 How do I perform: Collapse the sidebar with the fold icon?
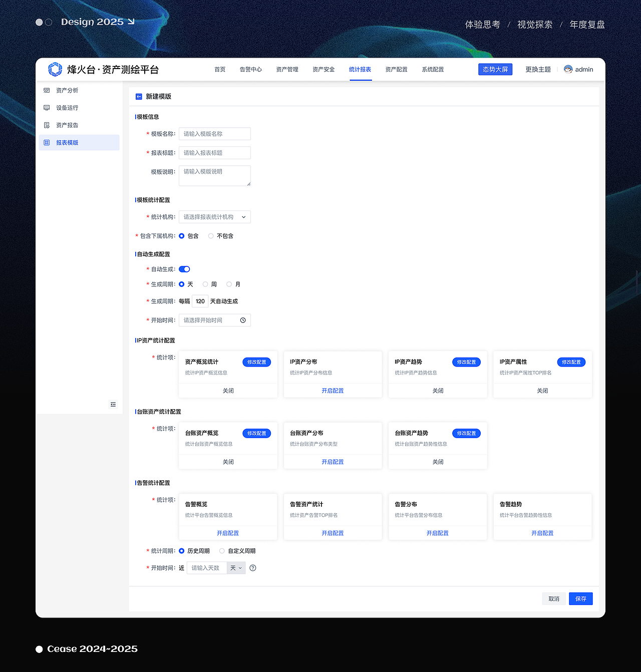[113, 405]
